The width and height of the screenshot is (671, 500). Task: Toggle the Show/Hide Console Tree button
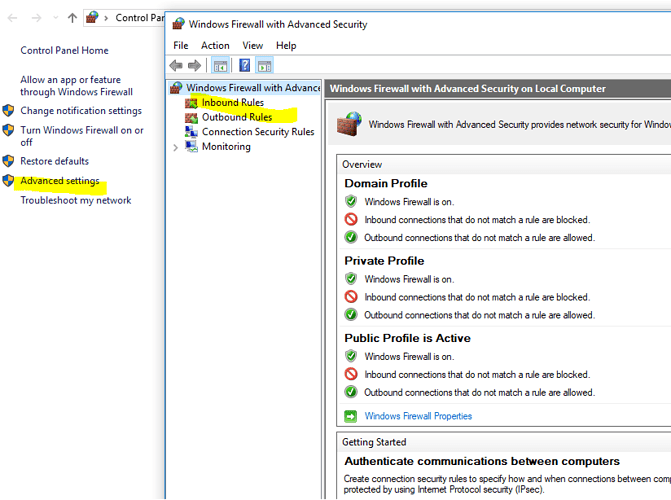tap(220, 66)
